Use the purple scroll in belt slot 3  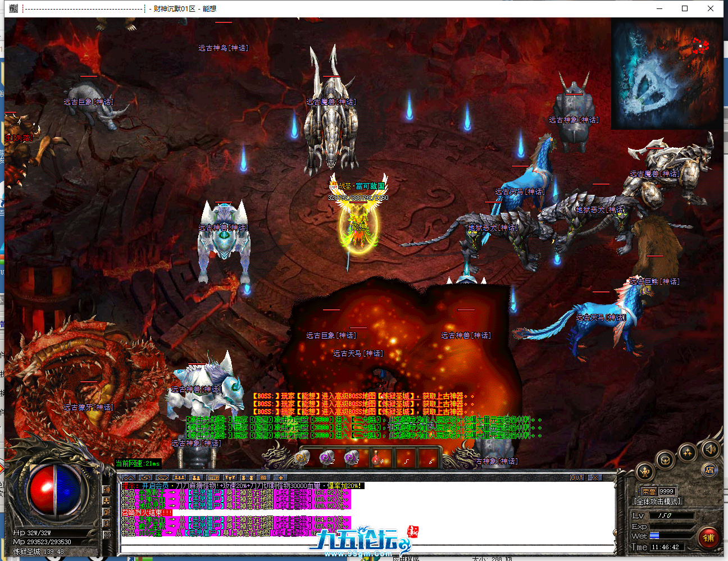pos(352,458)
